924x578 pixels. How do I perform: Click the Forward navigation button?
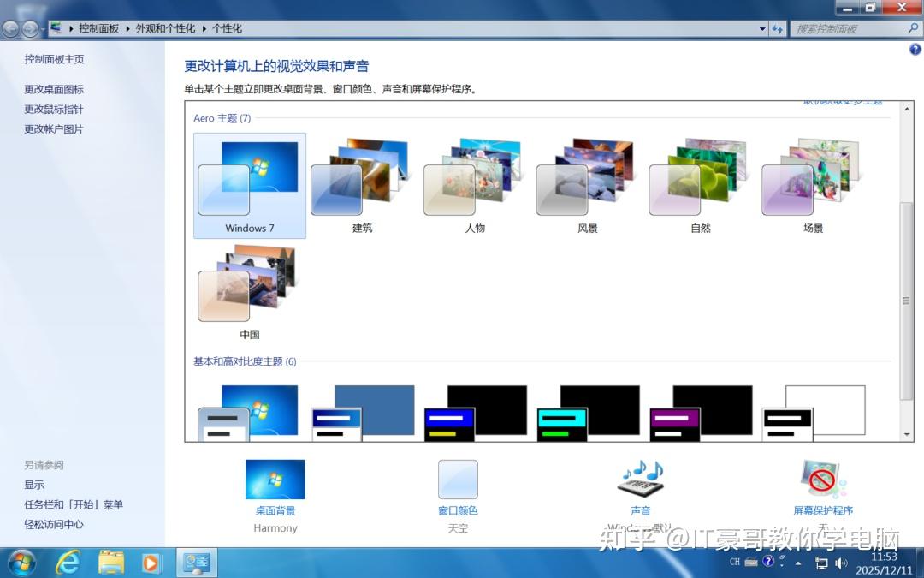pos(30,28)
